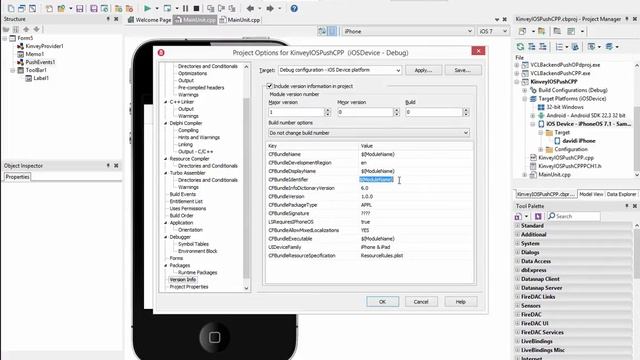Expand the Standard category in Tool Palette

[518, 226]
